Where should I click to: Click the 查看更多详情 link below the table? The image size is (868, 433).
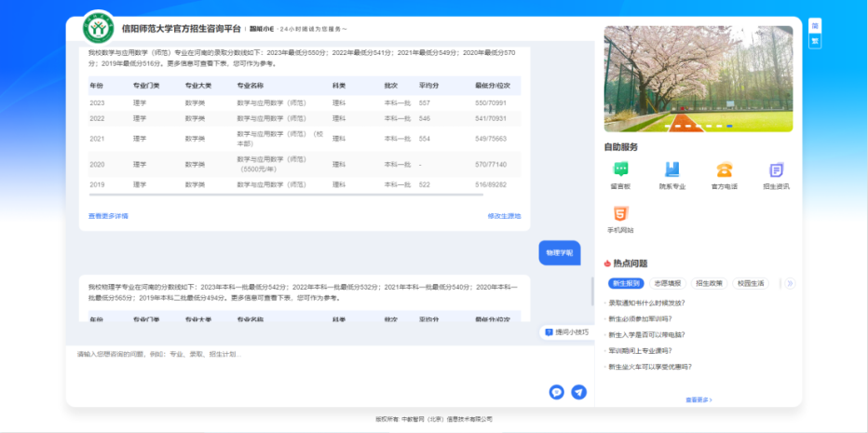(x=108, y=216)
